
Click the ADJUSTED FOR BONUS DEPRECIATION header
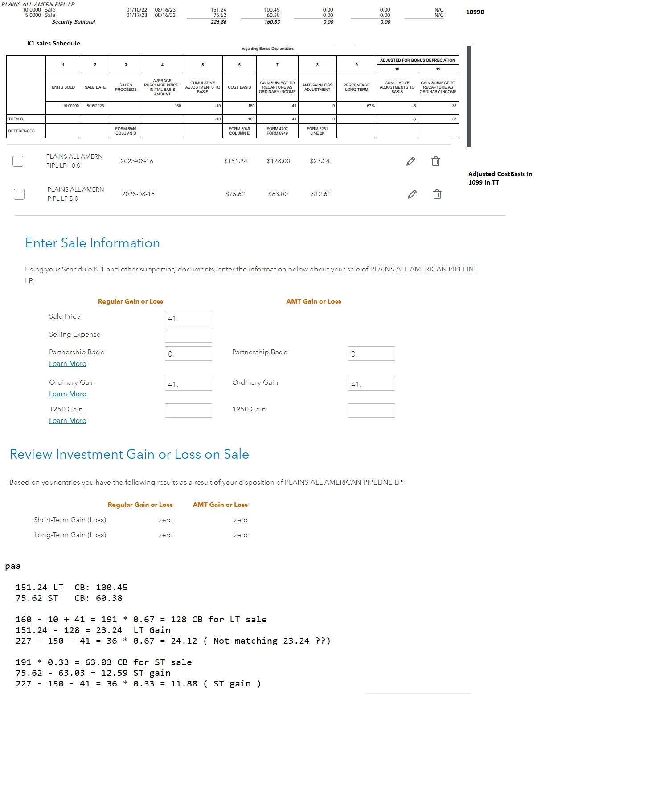418,60
